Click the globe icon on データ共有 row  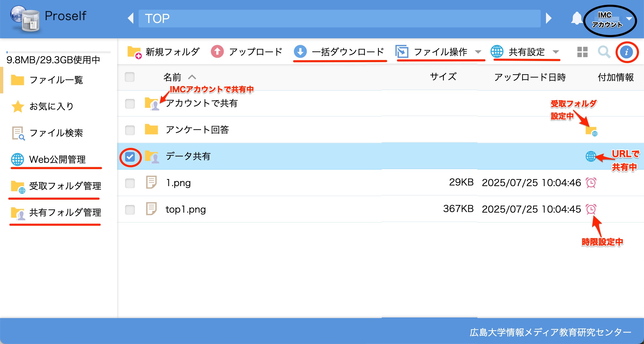[590, 156]
